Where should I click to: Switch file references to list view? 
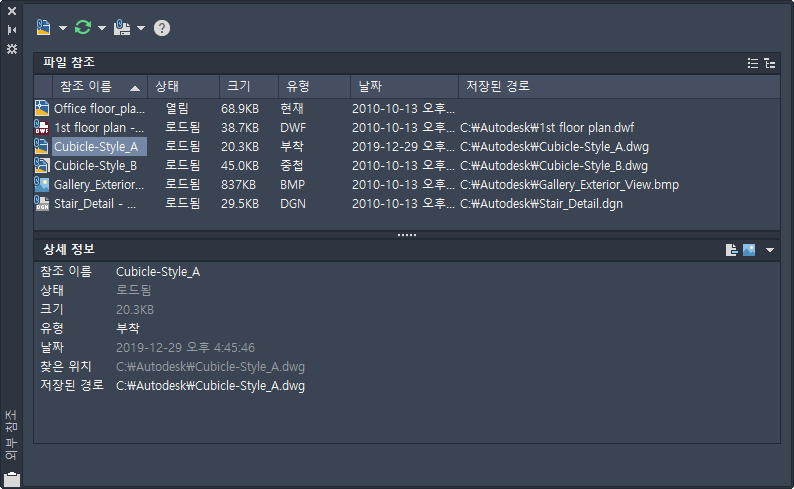tap(753, 63)
